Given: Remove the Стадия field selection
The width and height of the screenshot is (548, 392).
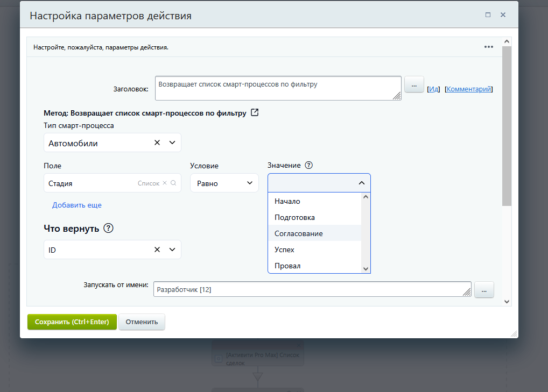Looking at the screenshot, I should click(x=165, y=183).
